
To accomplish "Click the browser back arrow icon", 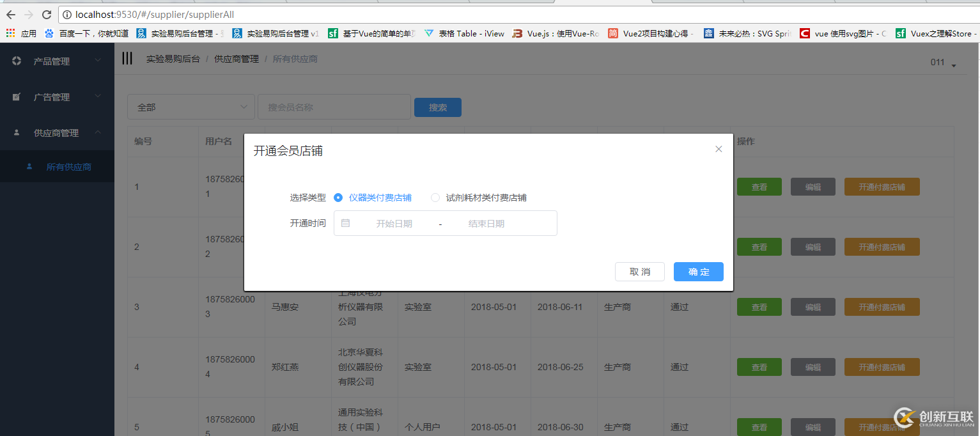I will (x=10, y=14).
